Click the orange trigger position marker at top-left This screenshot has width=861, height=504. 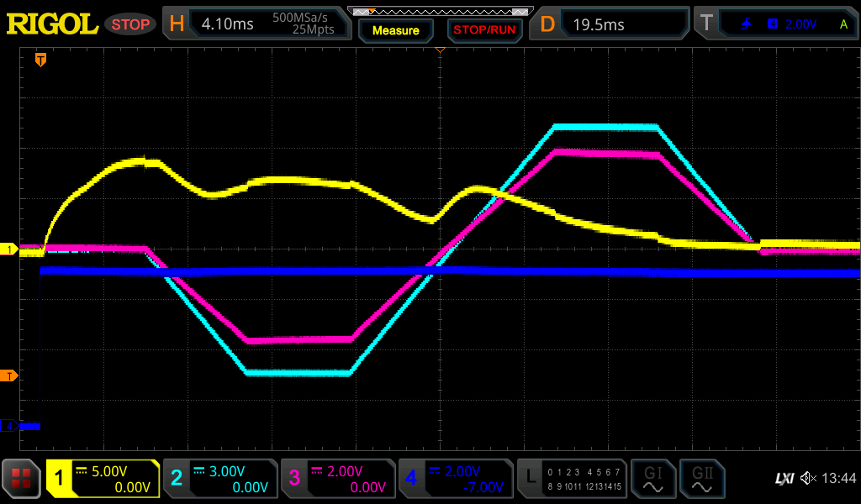click(x=40, y=60)
